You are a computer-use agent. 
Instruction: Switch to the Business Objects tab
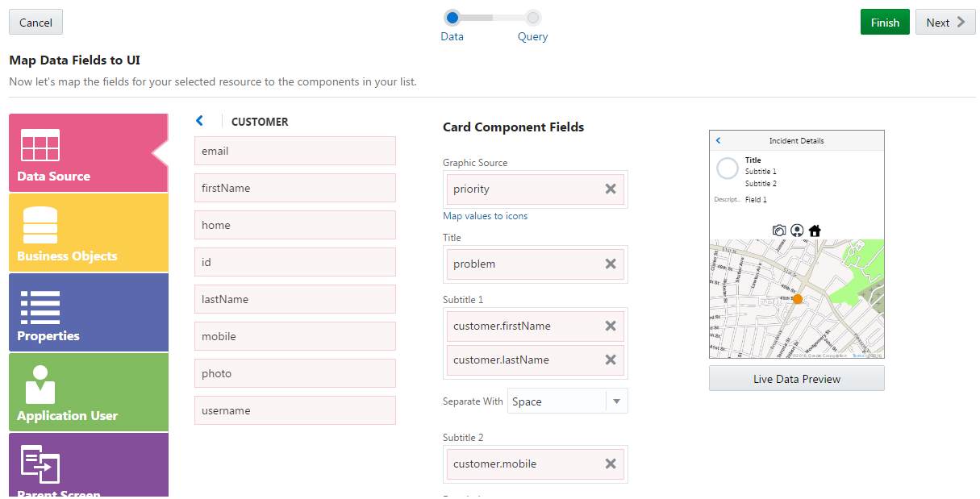click(x=88, y=232)
